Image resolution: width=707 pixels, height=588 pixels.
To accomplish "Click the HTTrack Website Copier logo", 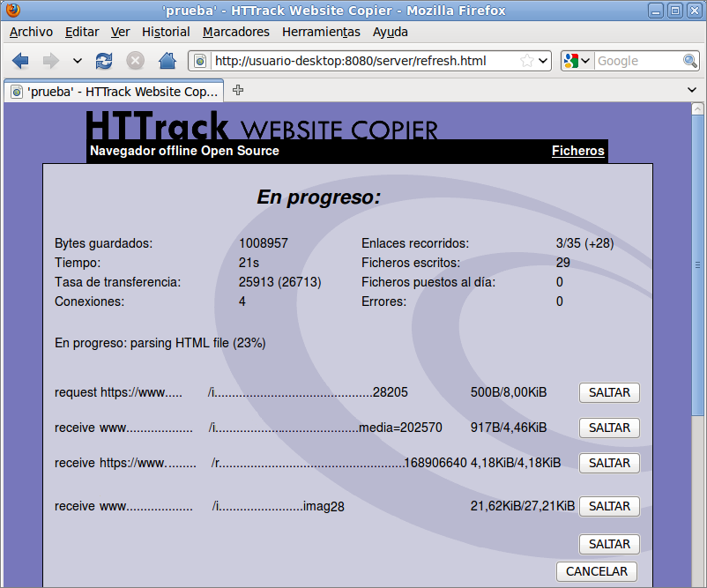I will pos(262,126).
